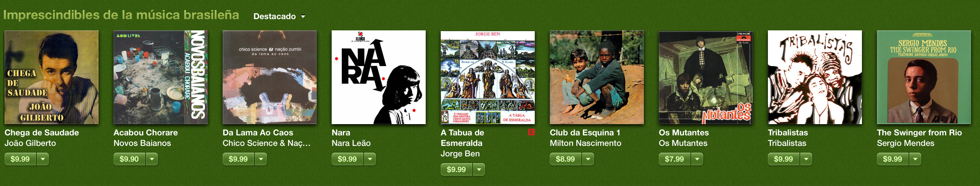
Task: Open the Chega de Saudade album cover
Action: [52, 77]
